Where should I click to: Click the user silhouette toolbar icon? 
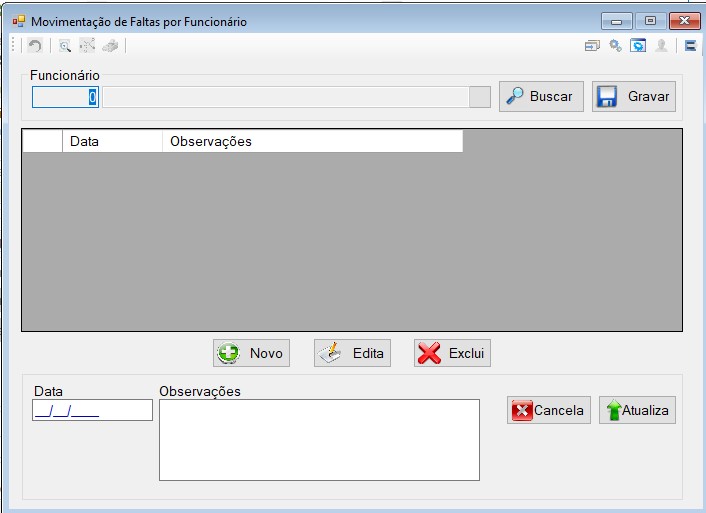661,45
